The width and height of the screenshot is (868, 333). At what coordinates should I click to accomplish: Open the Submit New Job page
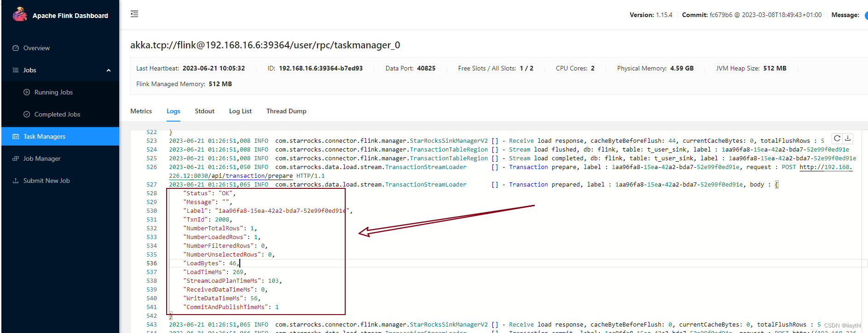pyautogui.click(x=46, y=181)
